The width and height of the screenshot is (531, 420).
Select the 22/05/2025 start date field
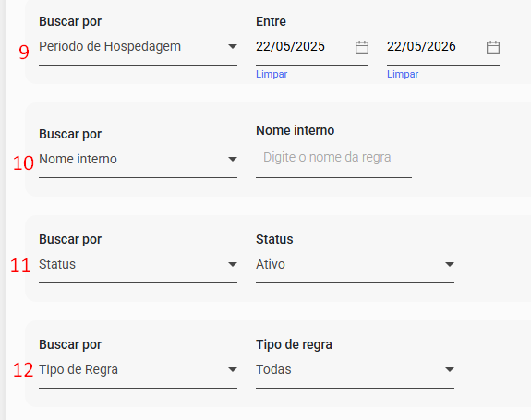[312, 47]
